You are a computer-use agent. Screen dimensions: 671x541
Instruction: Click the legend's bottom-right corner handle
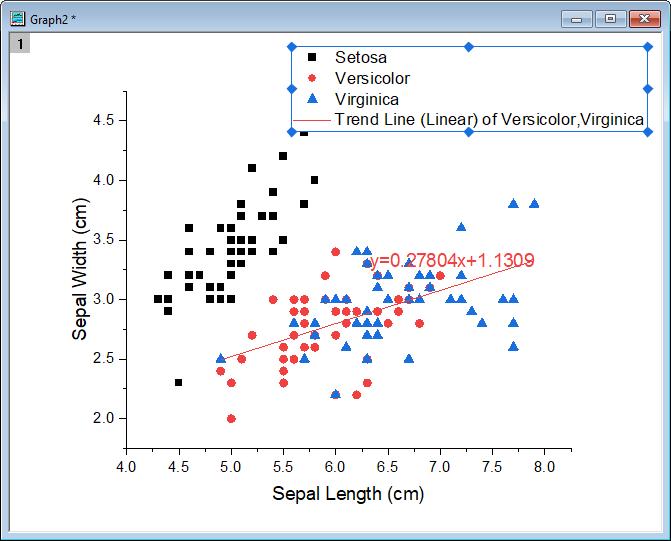(x=646, y=133)
